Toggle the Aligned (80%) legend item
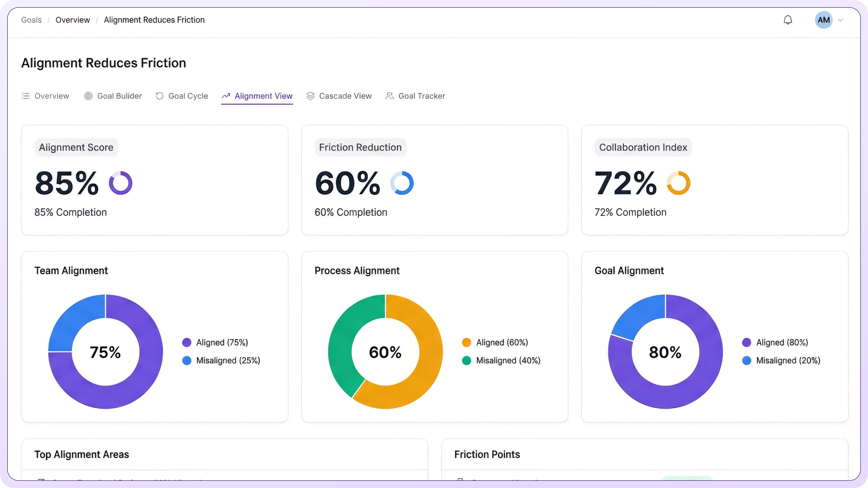868x488 pixels. click(782, 343)
